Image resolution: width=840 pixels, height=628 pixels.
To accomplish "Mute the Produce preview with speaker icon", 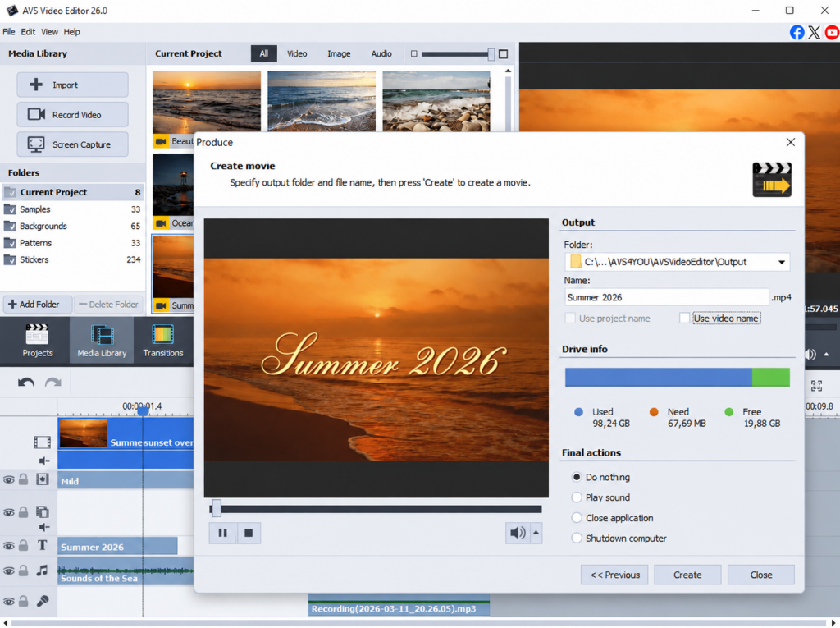I will 518,533.
